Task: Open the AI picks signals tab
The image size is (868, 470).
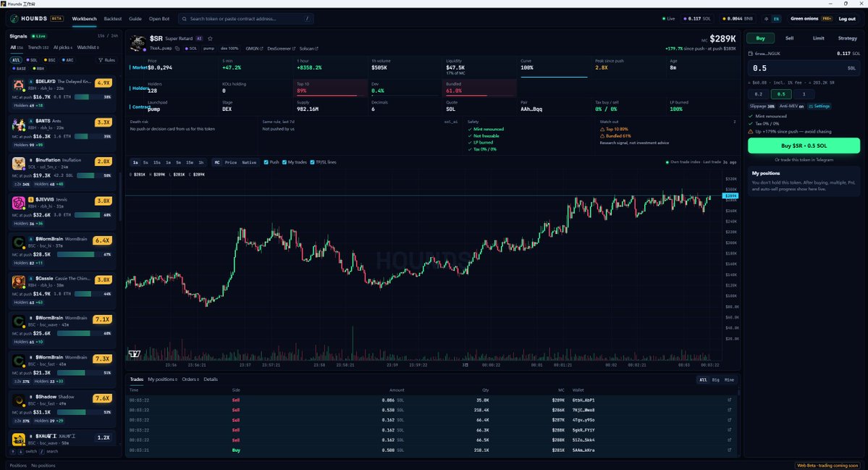Action: [62, 48]
